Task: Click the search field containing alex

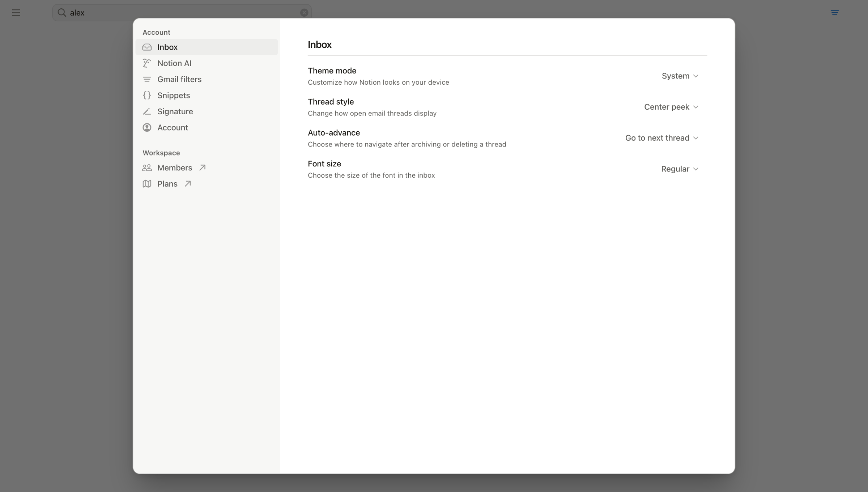Action: tap(182, 13)
